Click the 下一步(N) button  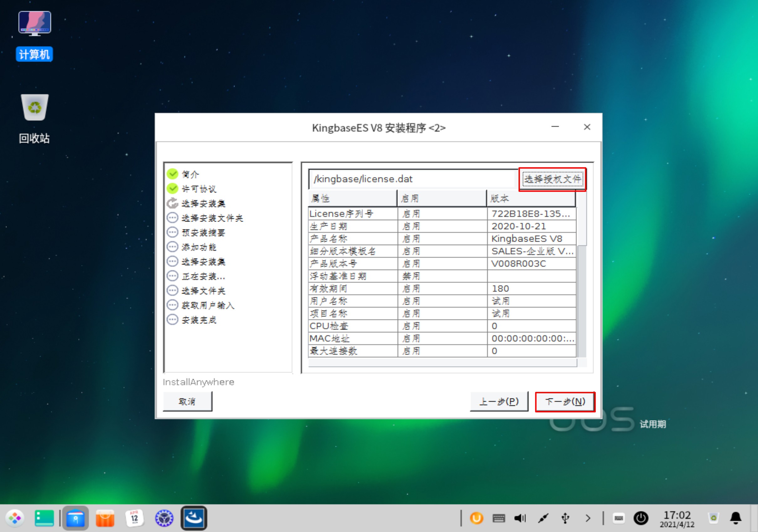pos(565,402)
